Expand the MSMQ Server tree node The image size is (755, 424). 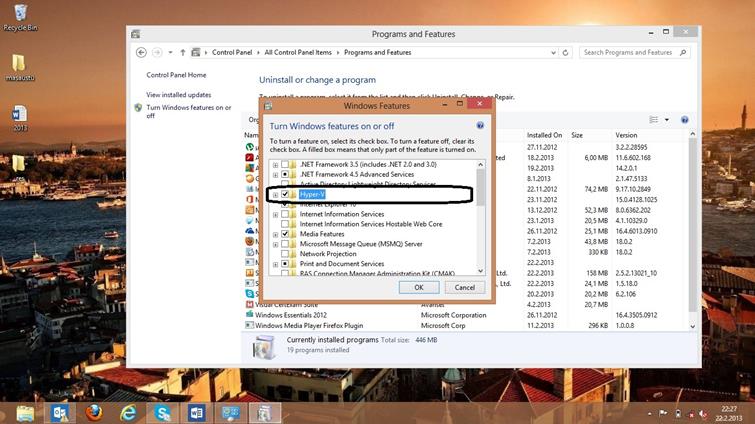click(x=275, y=244)
